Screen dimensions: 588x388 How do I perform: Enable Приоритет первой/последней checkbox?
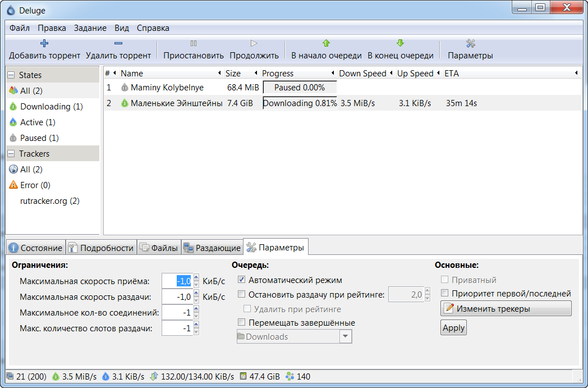pyautogui.click(x=444, y=293)
